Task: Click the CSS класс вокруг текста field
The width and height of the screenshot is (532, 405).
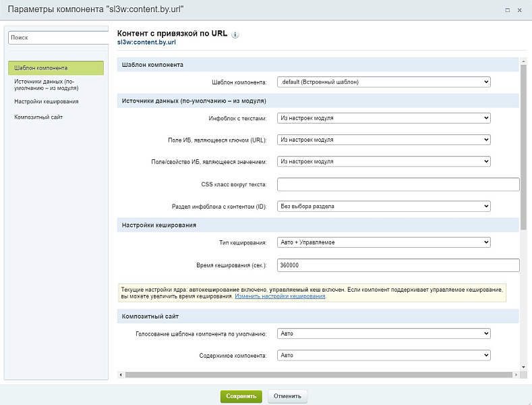Action: pyautogui.click(x=398, y=184)
